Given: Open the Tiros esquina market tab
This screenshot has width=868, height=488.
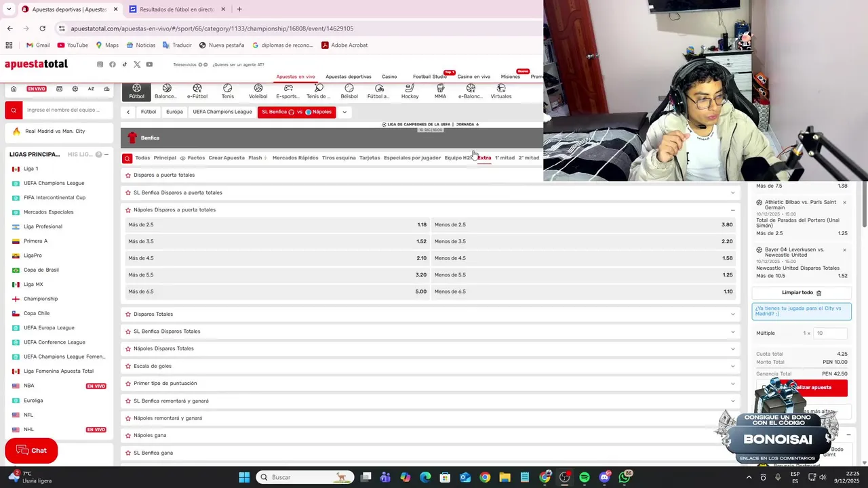Looking at the screenshot, I should 338,158.
